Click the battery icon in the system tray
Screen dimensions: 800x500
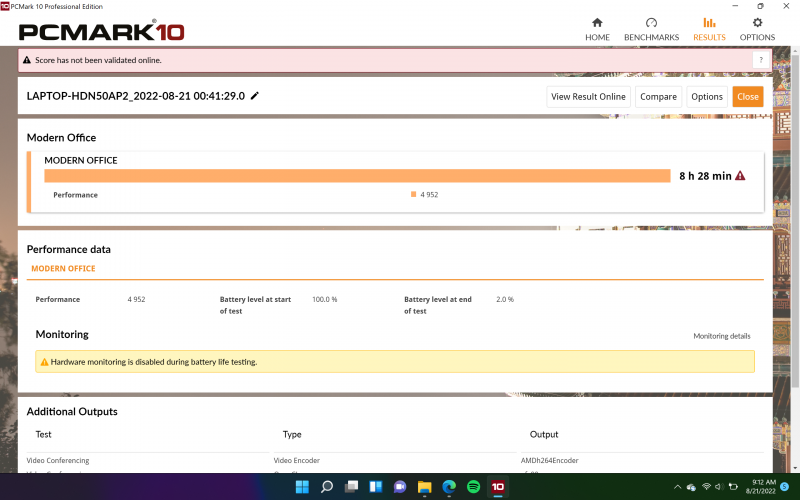coord(733,487)
